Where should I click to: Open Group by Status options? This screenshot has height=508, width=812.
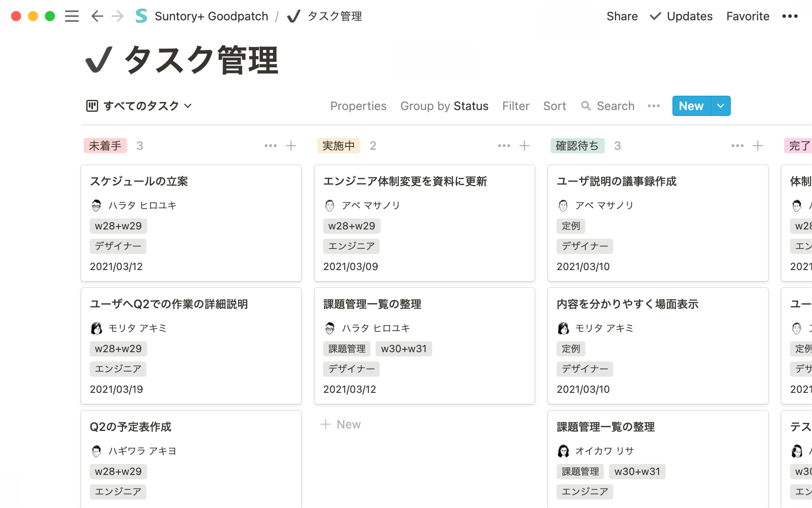click(x=444, y=106)
